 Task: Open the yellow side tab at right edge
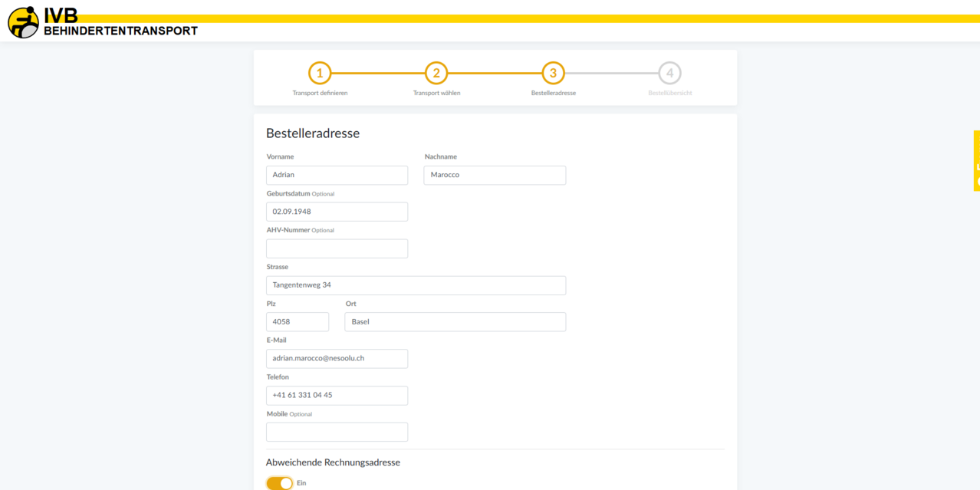click(977, 160)
